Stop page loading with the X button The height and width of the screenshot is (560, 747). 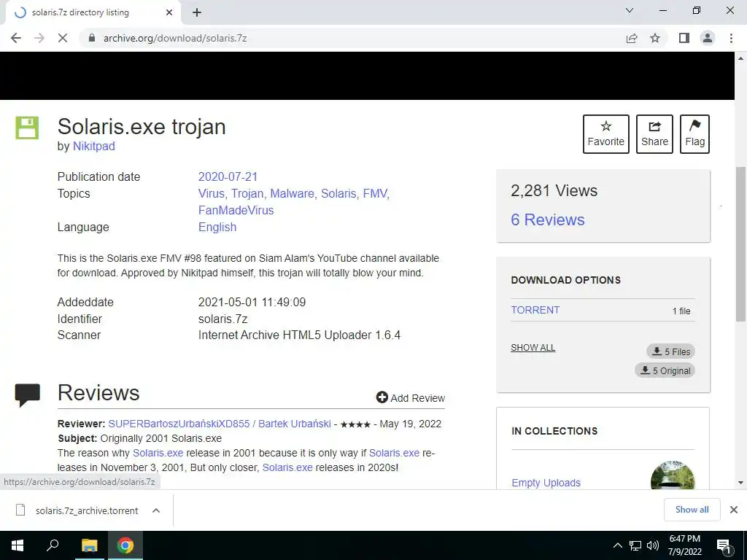63,38
